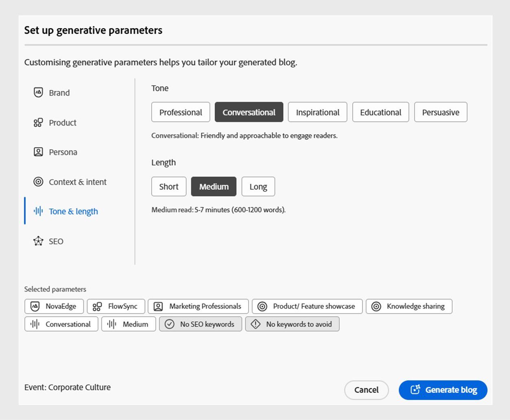Set blog length to Medium
The image size is (510, 420).
pyautogui.click(x=214, y=187)
